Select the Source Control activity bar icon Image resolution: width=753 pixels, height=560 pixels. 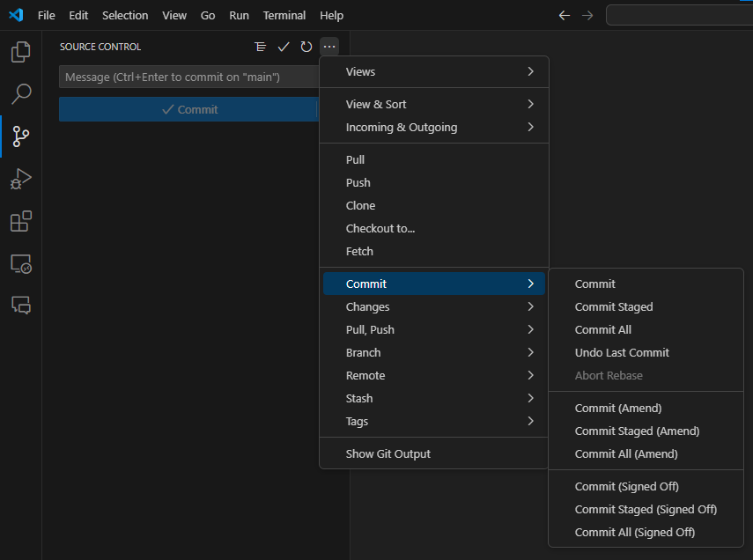(20, 136)
